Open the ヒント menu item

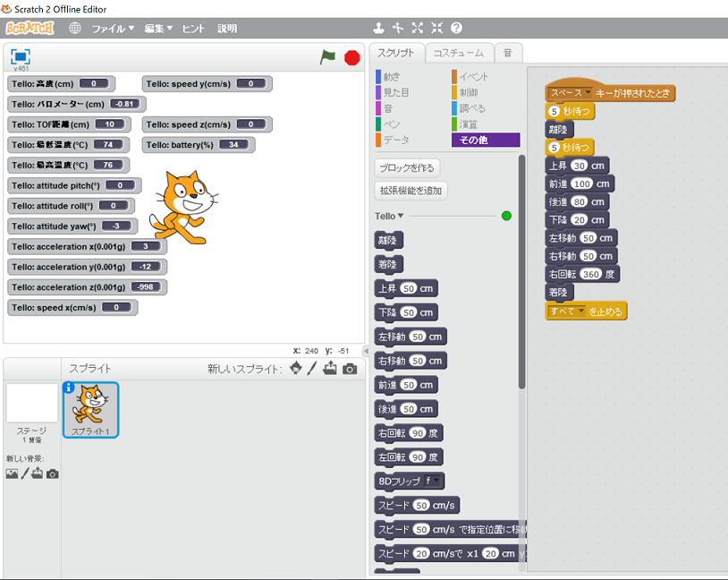click(x=193, y=29)
